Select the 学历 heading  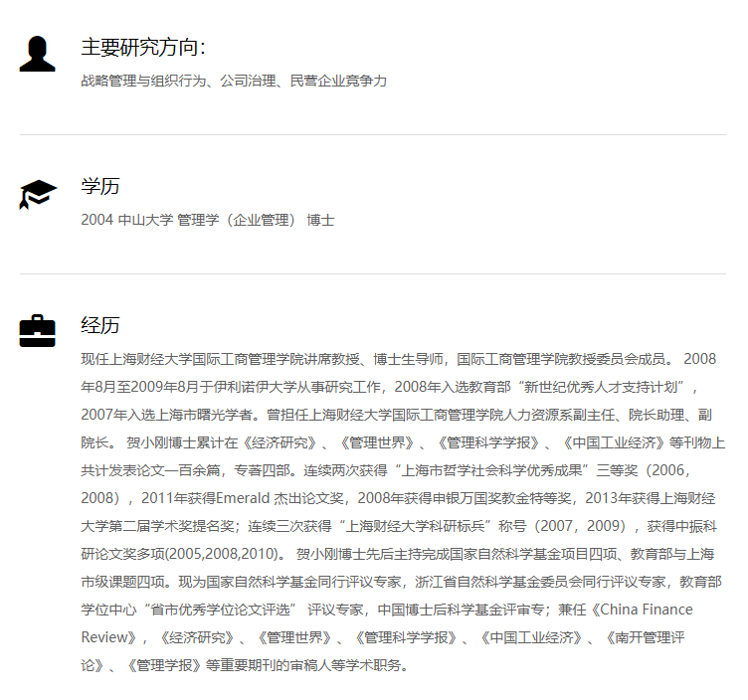(x=100, y=186)
